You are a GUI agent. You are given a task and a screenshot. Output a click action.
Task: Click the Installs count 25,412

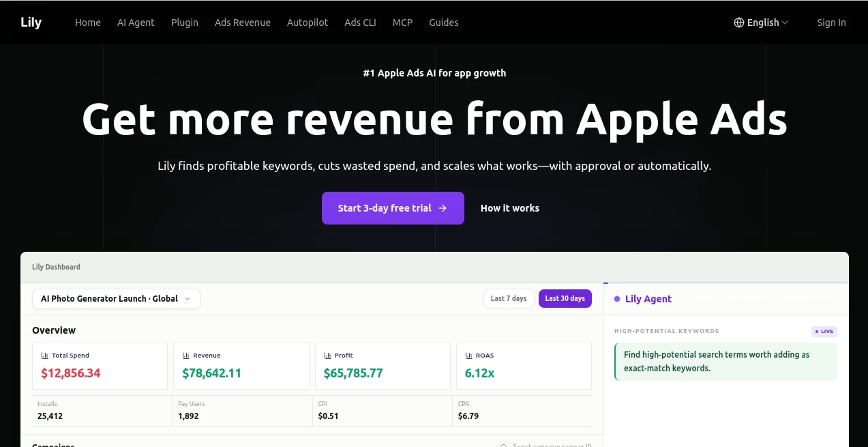(50, 416)
